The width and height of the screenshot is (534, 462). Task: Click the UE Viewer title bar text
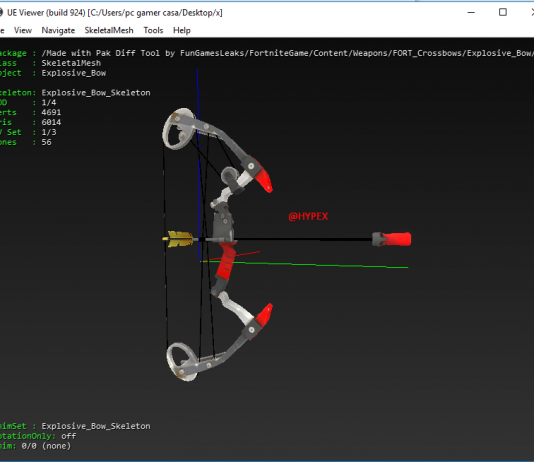click(x=115, y=13)
